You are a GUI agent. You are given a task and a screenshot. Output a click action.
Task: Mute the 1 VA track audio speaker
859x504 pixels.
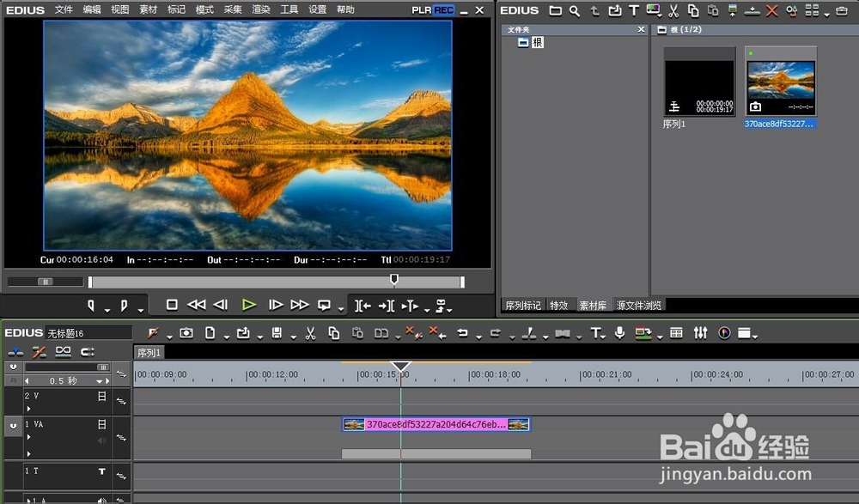pyautogui.click(x=102, y=440)
